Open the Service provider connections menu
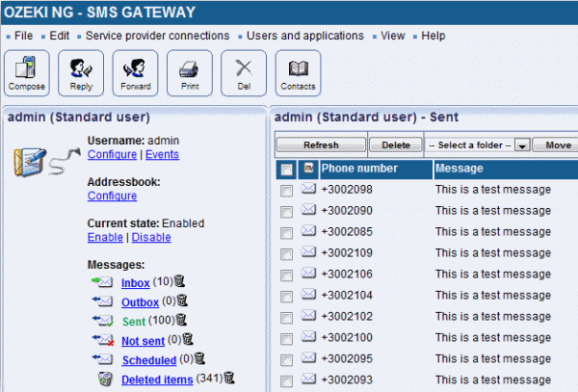This screenshot has width=578, height=392. point(157,36)
